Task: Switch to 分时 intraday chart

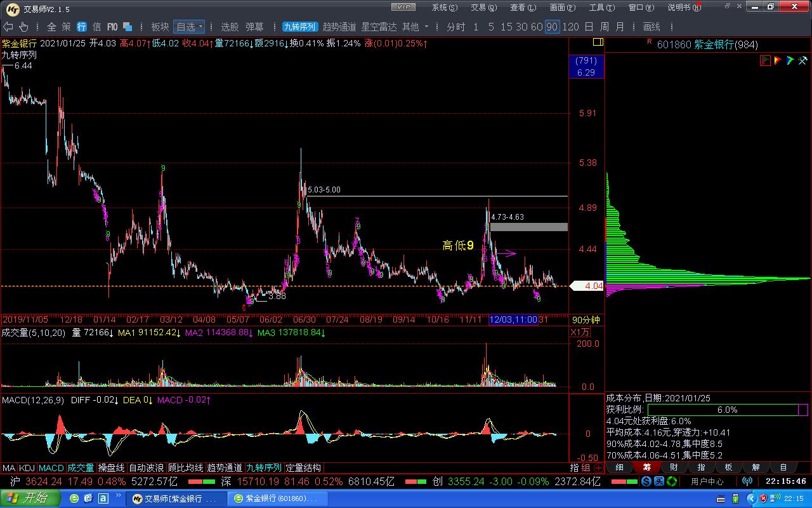Action: 455,27
